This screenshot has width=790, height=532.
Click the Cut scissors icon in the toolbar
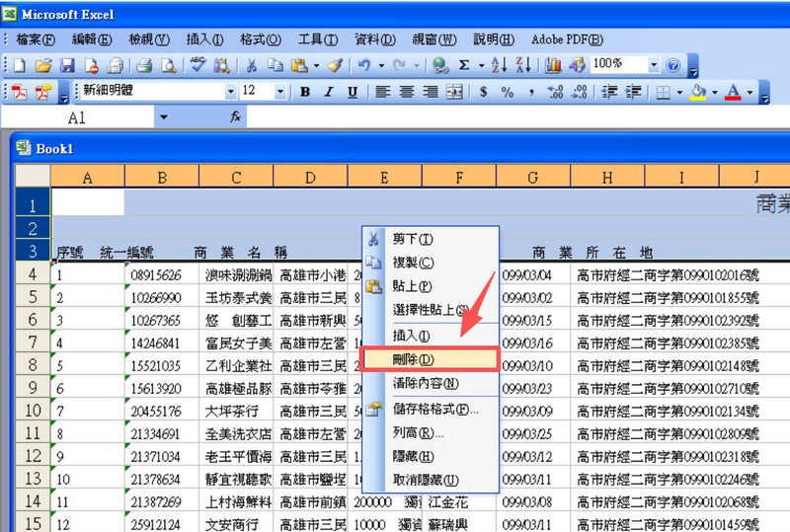click(x=251, y=65)
